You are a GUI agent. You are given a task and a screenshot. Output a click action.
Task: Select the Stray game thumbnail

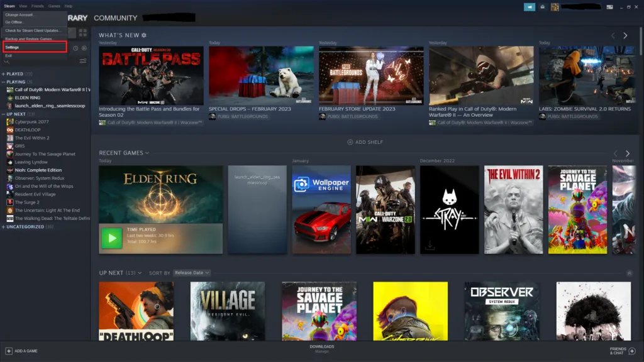[449, 210]
